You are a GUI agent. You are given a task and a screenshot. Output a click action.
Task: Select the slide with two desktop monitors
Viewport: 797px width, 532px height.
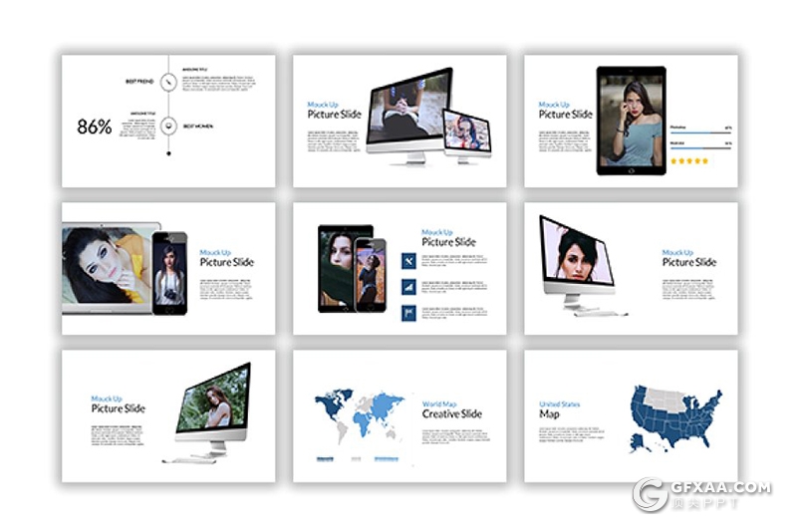pyautogui.click(x=399, y=121)
